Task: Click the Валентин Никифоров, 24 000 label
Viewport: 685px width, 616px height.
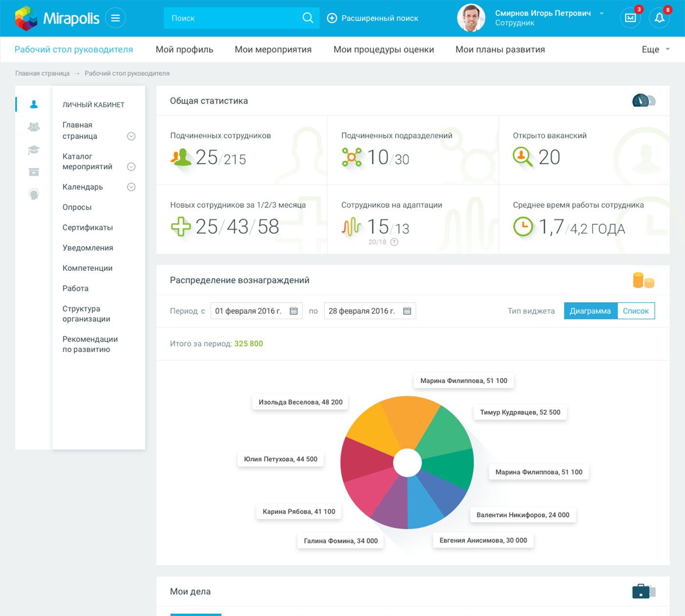Action: [523, 515]
